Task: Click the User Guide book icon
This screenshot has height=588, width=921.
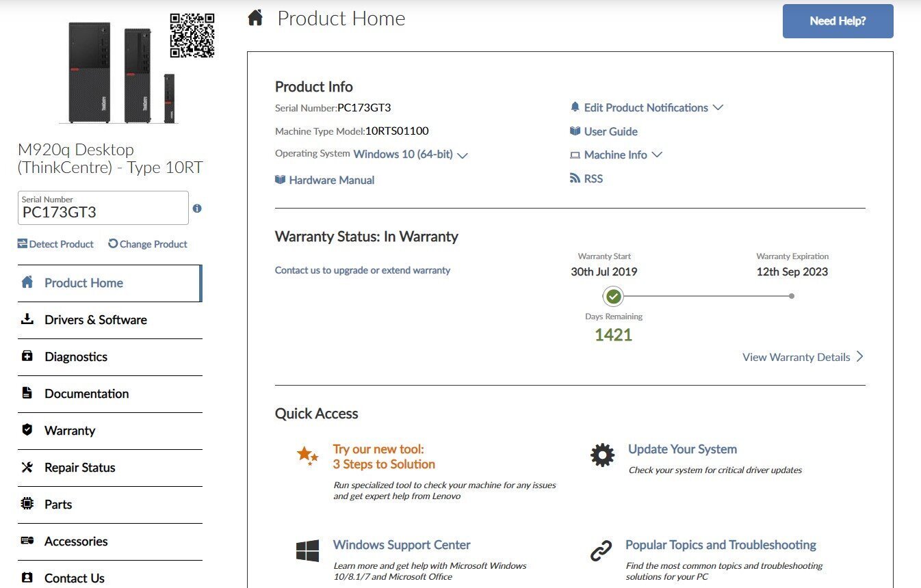Action: click(575, 131)
